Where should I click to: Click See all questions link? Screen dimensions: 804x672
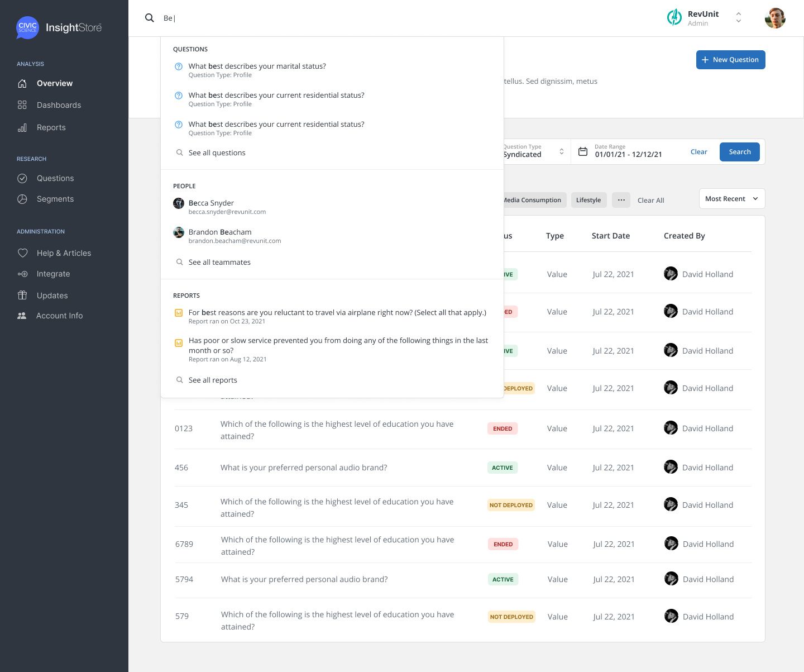217,152
